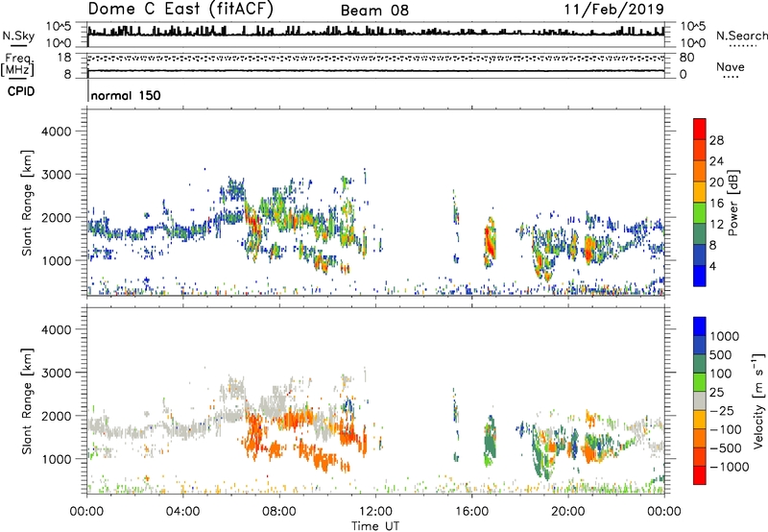Pick the gray segment of Velocity colorbar
Image resolution: width=768 pixels, height=532 pixels.
pyautogui.click(x=700, y=401)
